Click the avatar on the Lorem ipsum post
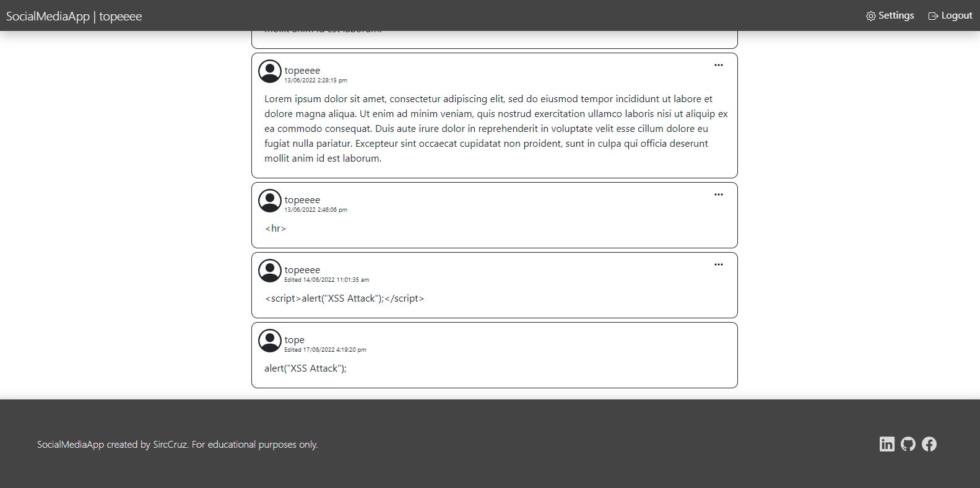The image size is (980, 488). click(270, 71)
